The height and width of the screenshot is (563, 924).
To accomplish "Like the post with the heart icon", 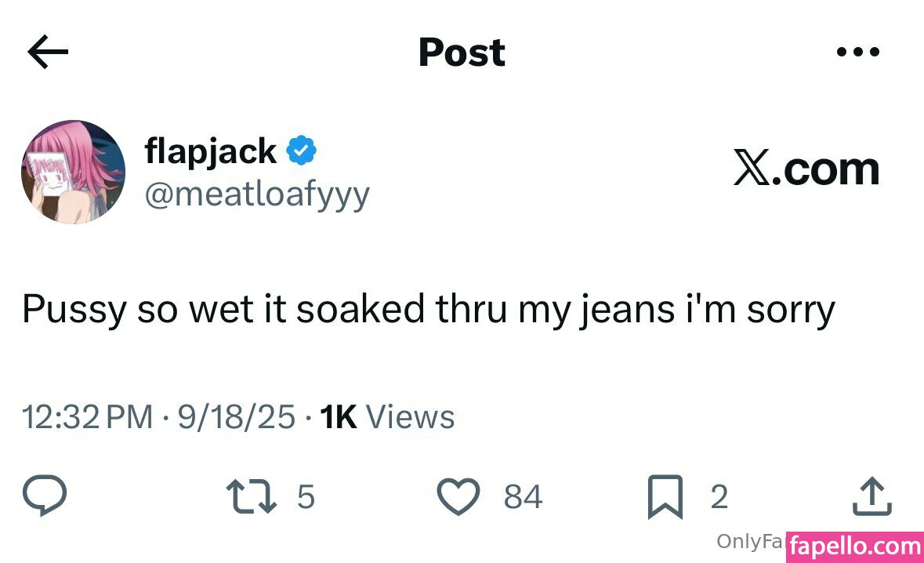I will tap(458, 497).
